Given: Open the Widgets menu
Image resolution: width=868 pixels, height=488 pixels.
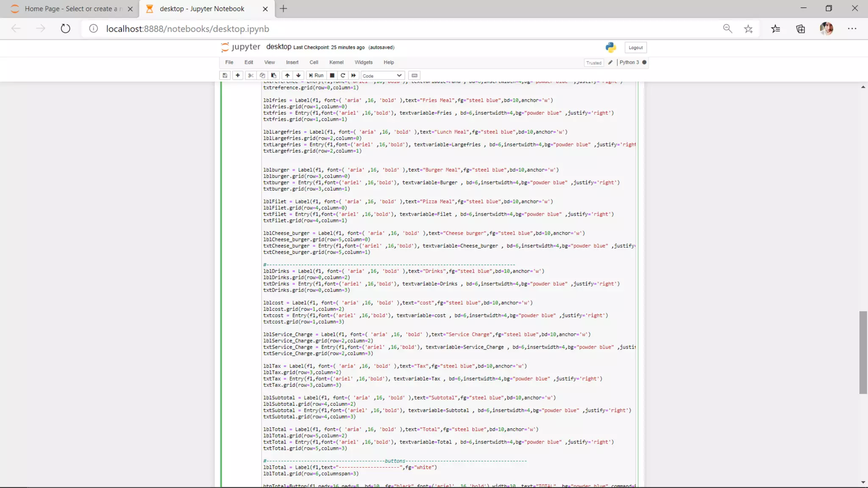Looking at the screenshot, I should pos(363,62).
